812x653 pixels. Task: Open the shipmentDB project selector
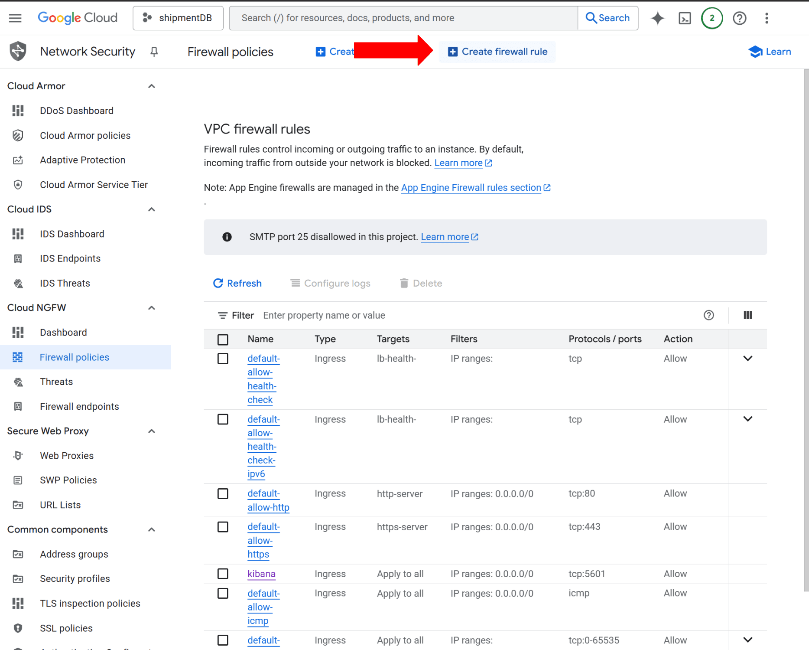click(x=179, y=18)
